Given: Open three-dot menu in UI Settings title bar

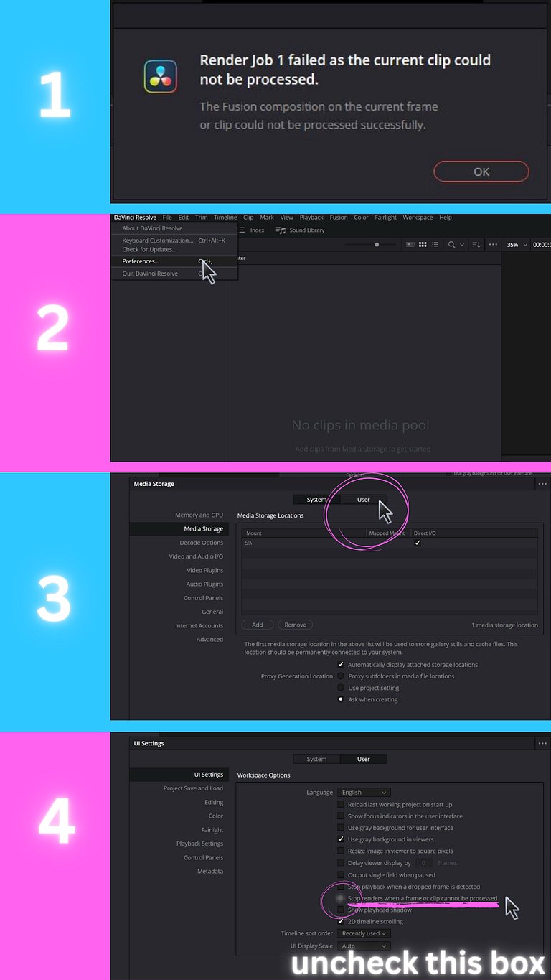Looking at the screenshot, I should click(542, 743).
